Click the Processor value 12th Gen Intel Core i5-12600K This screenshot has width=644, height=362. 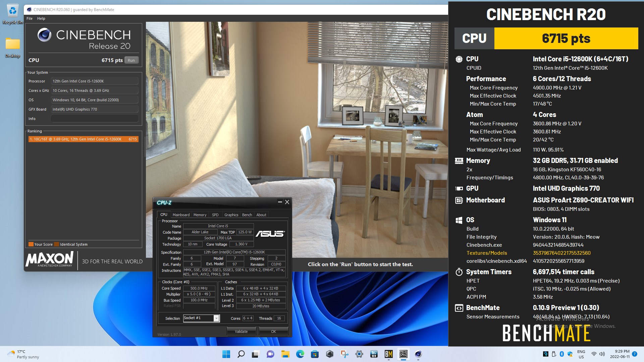pyautogui.click(x=95, y=81)
